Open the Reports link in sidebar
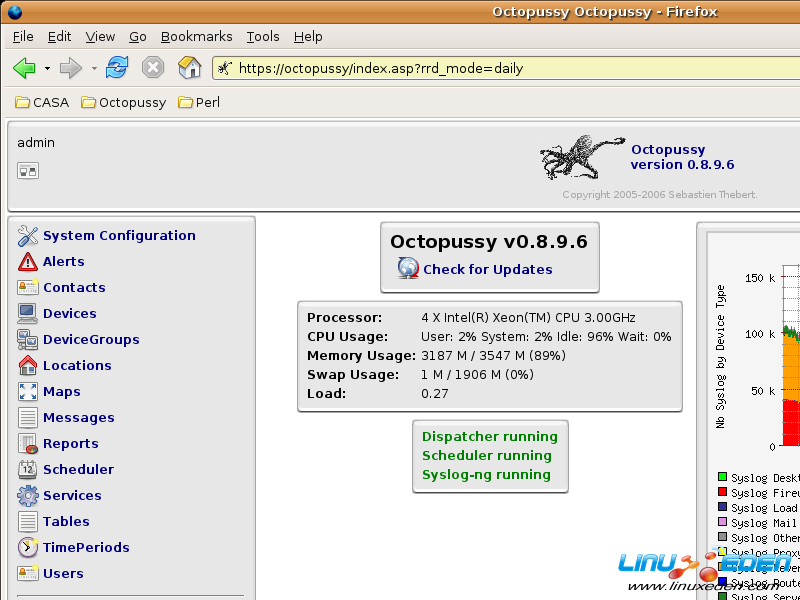 tap(70, 444)
